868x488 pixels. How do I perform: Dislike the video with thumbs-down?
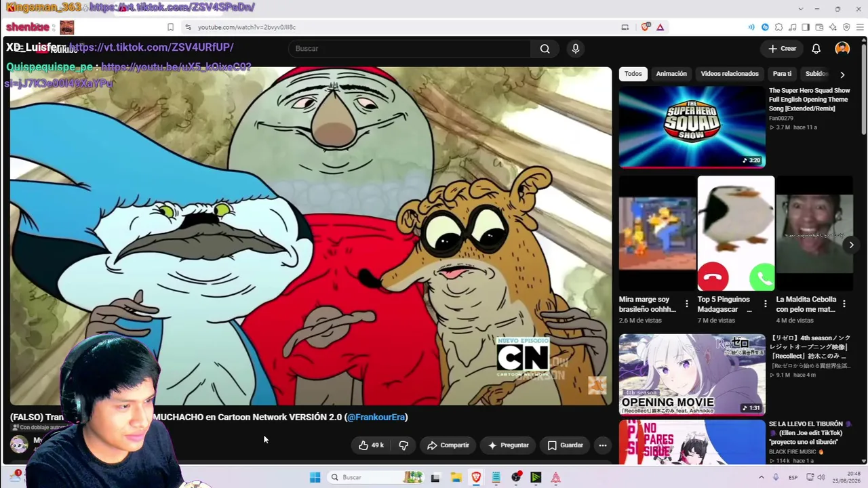[403, 445]
